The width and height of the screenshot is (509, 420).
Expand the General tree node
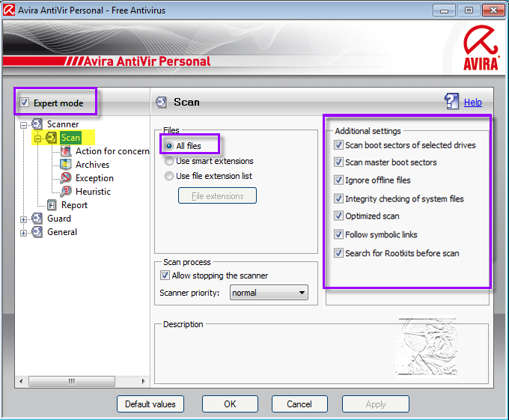(x=24, y=232)
